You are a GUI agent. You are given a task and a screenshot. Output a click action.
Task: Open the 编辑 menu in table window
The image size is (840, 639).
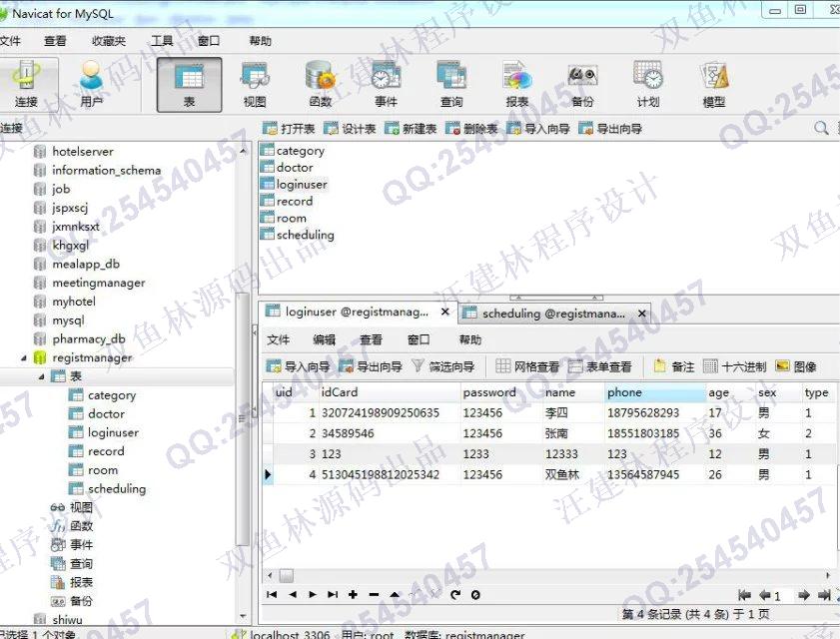pyautogui.click(x=324, y=339)
